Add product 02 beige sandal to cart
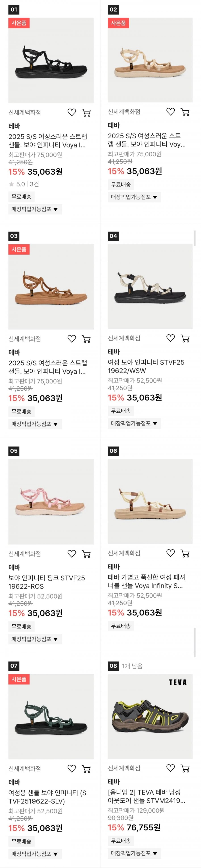The image size is (201, 868). click(185, 112)
